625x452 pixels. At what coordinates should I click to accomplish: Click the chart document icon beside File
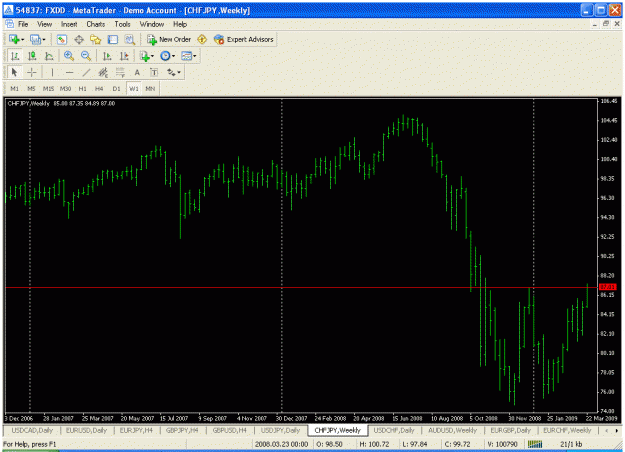(x=9, y=24)
